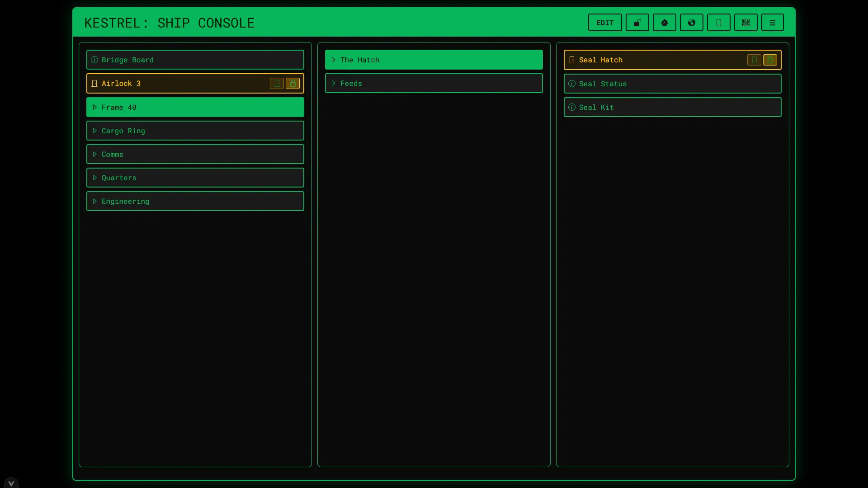Expand The Hatch section
The image size is (868, 488).
click(434, 60)
